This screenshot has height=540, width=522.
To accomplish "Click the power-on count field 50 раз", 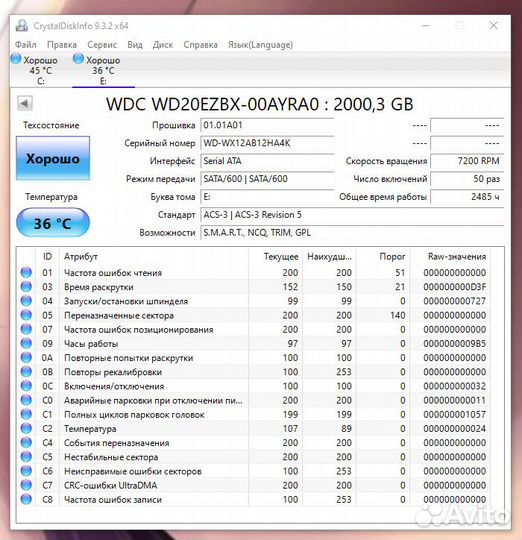I will pyautogui.click(x=467, y=179).
